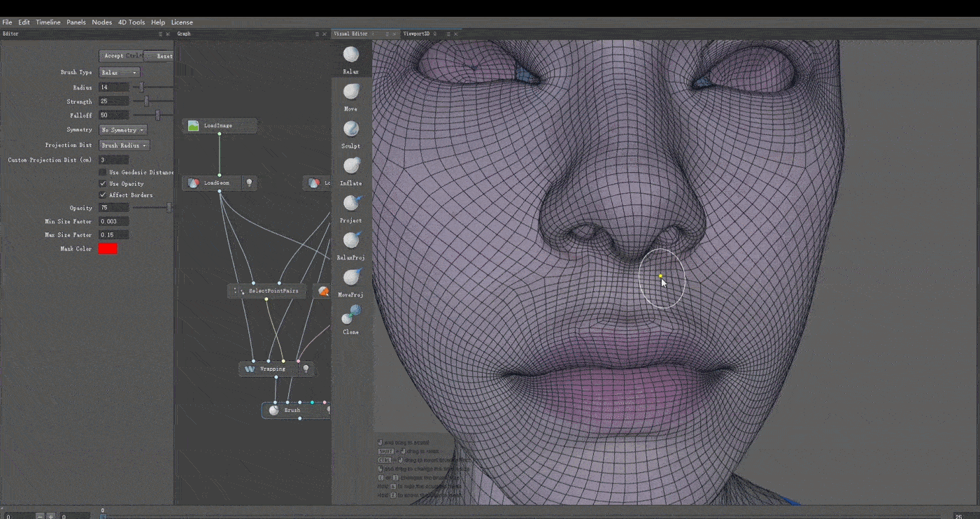The width and height of the screenshot is (980, 519).
Task: Click the Min Size Factor field
Action: click(x=113, y=221)
